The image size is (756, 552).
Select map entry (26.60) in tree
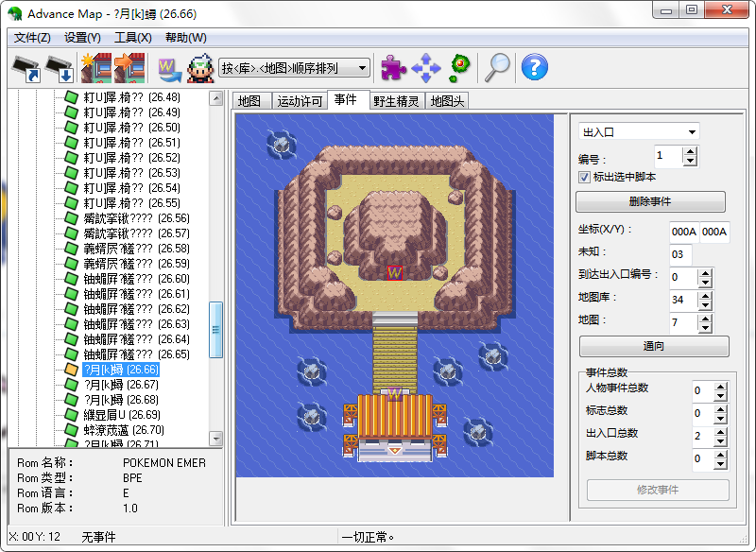(x=136, y=279)
